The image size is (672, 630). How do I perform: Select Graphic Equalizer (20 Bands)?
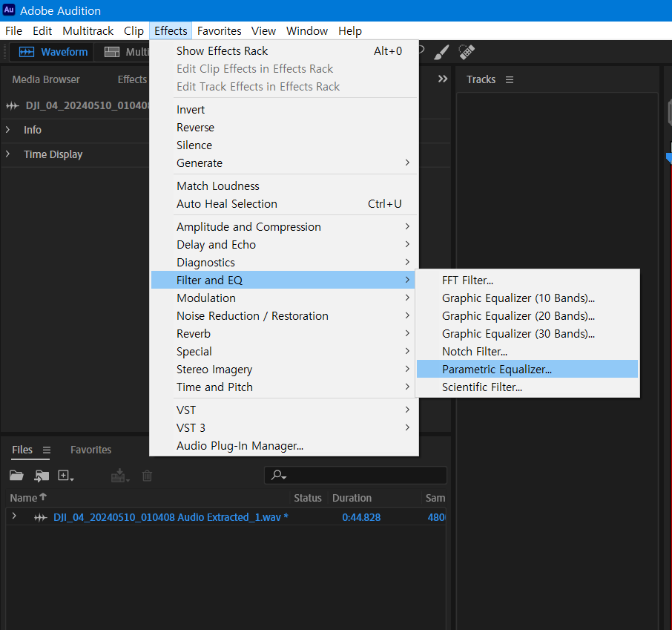point(527,315)
